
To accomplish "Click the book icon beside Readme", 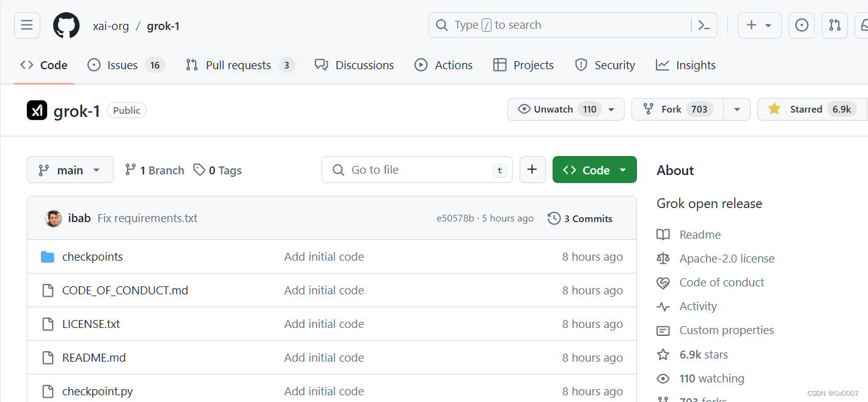I will click(663, 234).
